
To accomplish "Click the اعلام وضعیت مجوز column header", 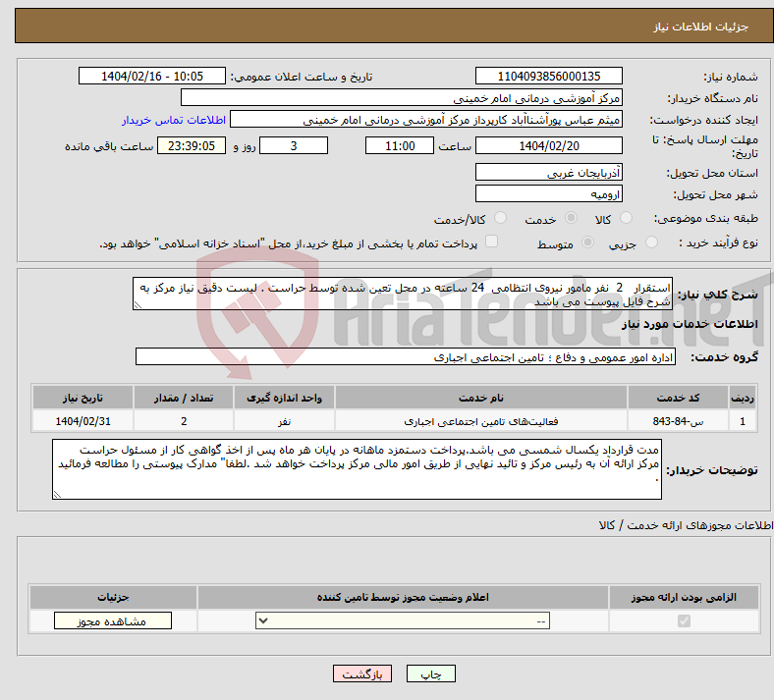I will pos(403,597).
